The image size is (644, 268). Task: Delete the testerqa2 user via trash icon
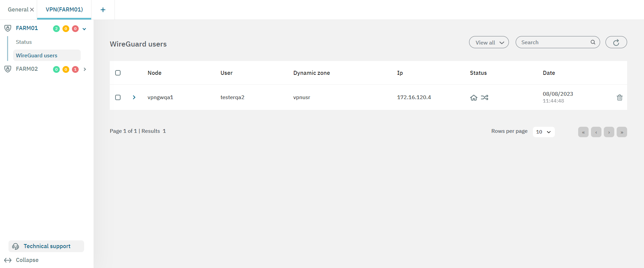click(619, 97)
